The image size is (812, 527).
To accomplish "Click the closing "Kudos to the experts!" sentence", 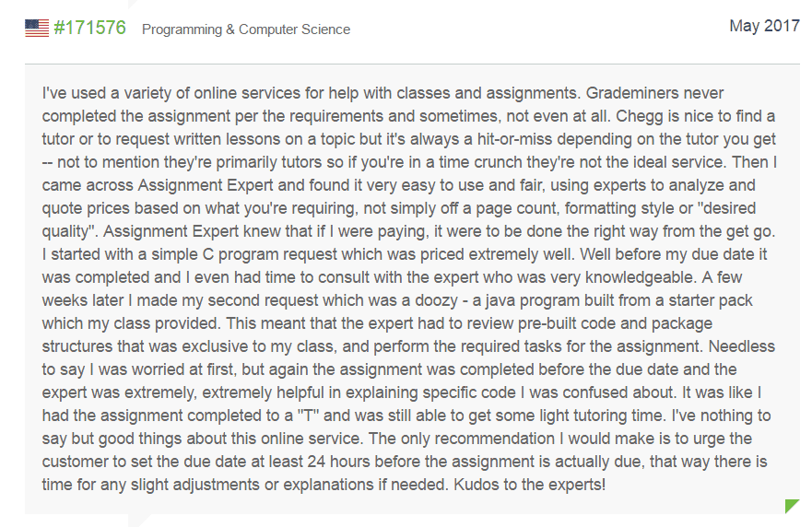I will click(532, 484).
